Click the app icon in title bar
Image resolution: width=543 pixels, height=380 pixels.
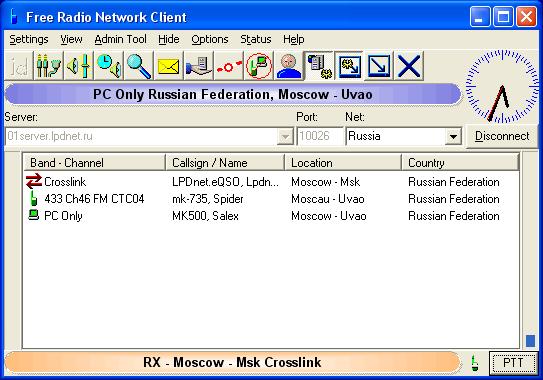(14, 17)
